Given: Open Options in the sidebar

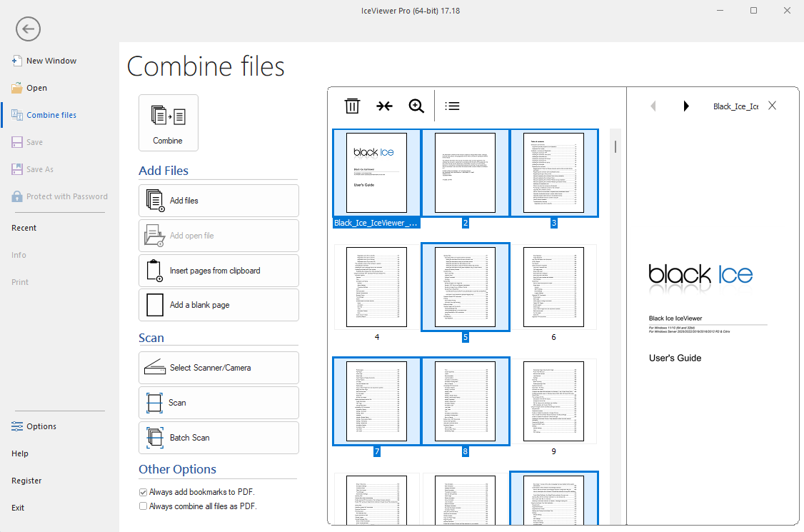Looking at the screenshot, I should tap(41, 426).
